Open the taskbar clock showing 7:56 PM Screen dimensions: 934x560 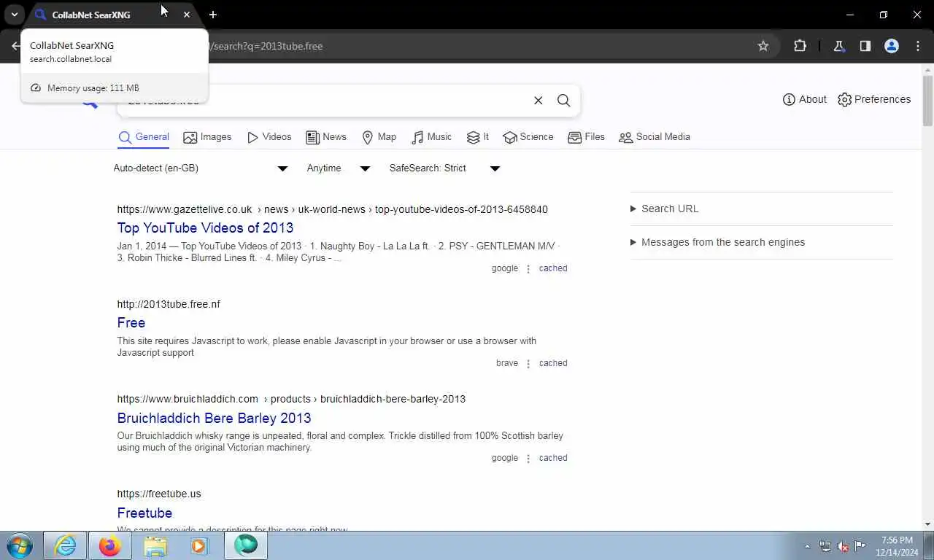point(898,546)
